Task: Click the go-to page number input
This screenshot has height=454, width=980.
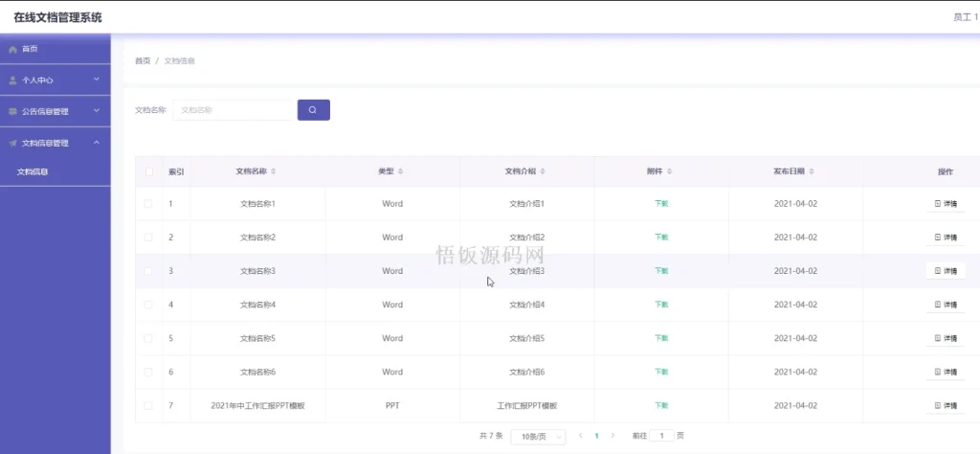Action: click(x=662, y=436)
